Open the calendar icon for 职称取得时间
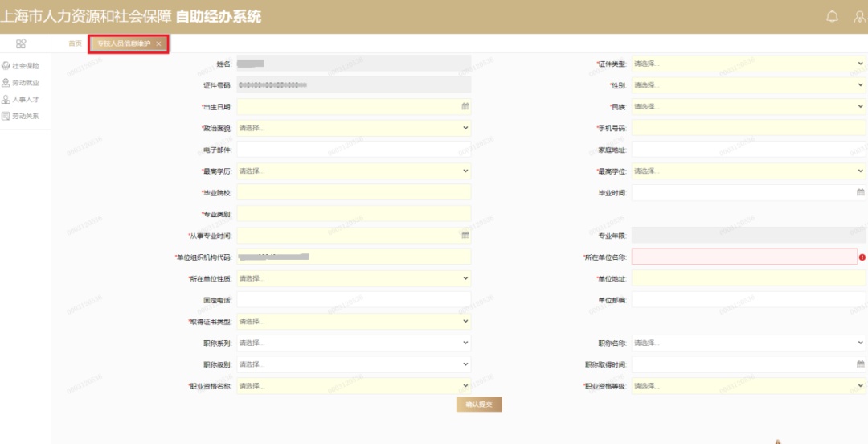 pyautogui.click(x=860, y=364)
